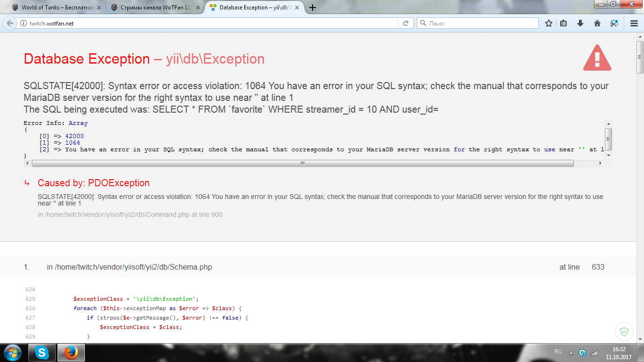Show hidden system tray icons arrow
Viewport: 644px width, 362px height.
pyautogui.click(x=571, y=353)
